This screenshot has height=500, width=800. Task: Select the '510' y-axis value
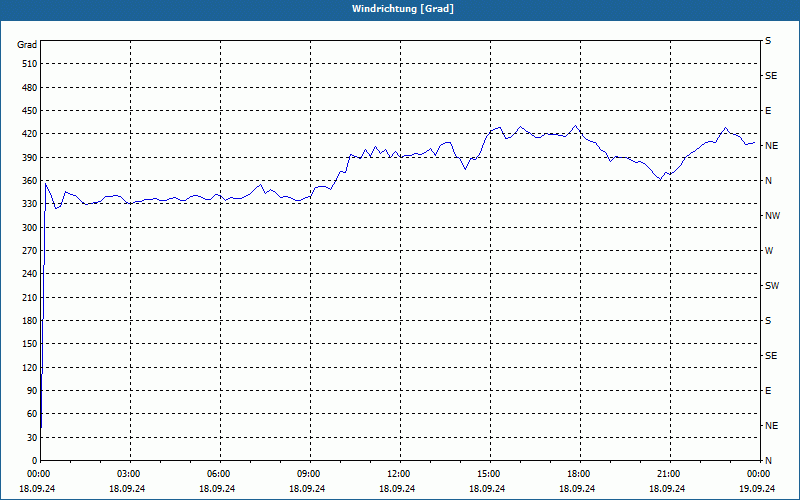[x=30, y=64]
